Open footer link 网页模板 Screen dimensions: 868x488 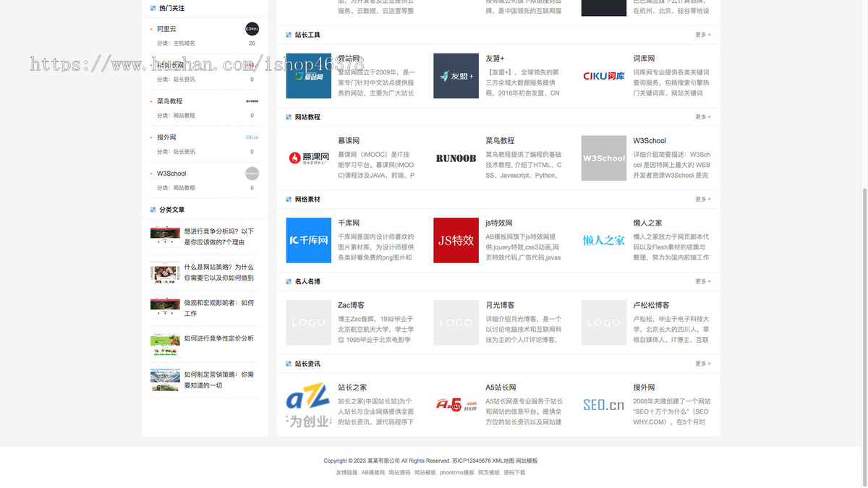489,472
